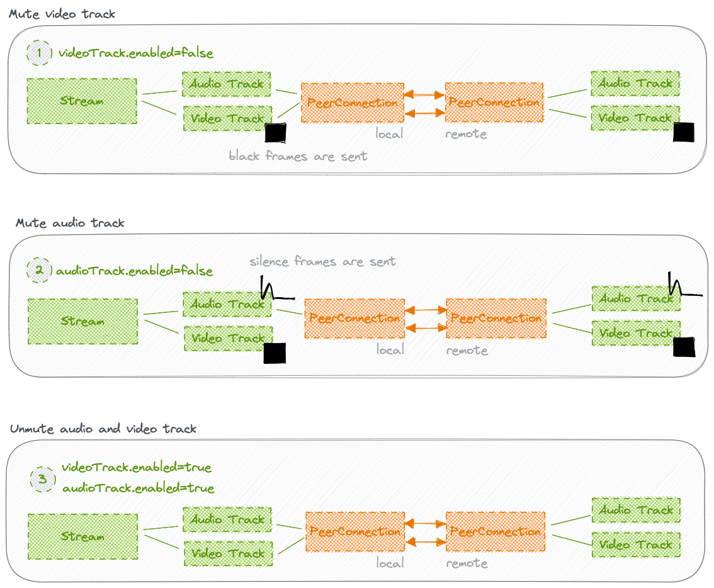Click 'black frames are sent' annotation
Screen dimensions: 714x588
coord(298,156)
